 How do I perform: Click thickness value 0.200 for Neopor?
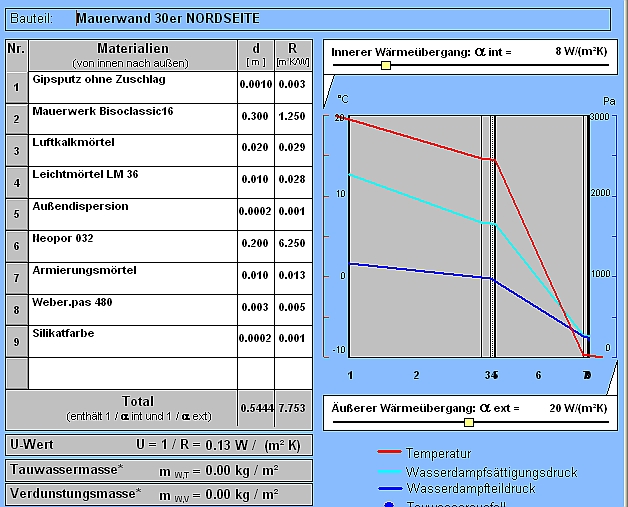[x=256, y=243]
